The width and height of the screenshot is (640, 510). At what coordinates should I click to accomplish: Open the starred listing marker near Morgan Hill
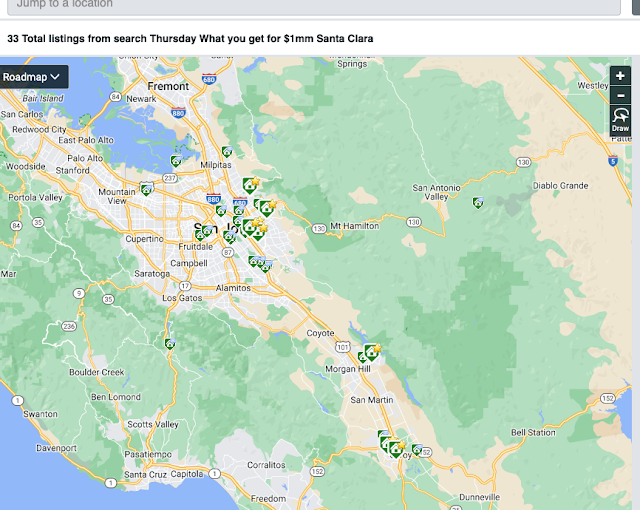click(373, 352)
